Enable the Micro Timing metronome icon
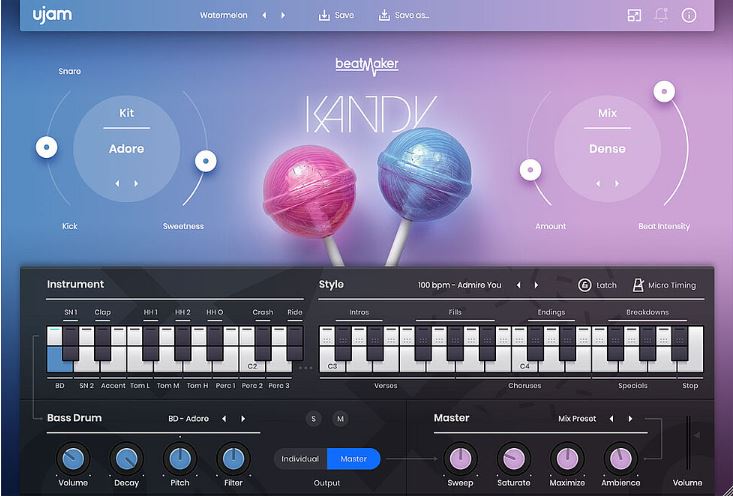Image resolution: width=733 pixels, height=498 pixels. [x=638, y=285]
